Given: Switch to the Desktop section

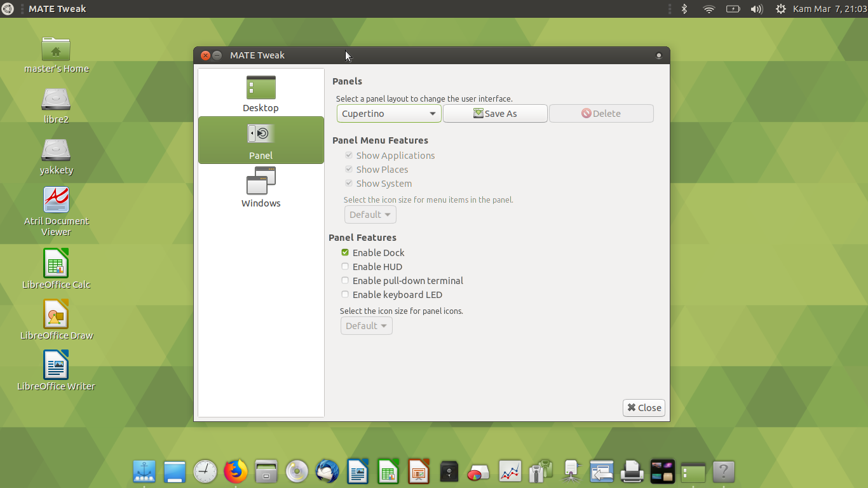Looking at the screenshot, I should point(261,92).
